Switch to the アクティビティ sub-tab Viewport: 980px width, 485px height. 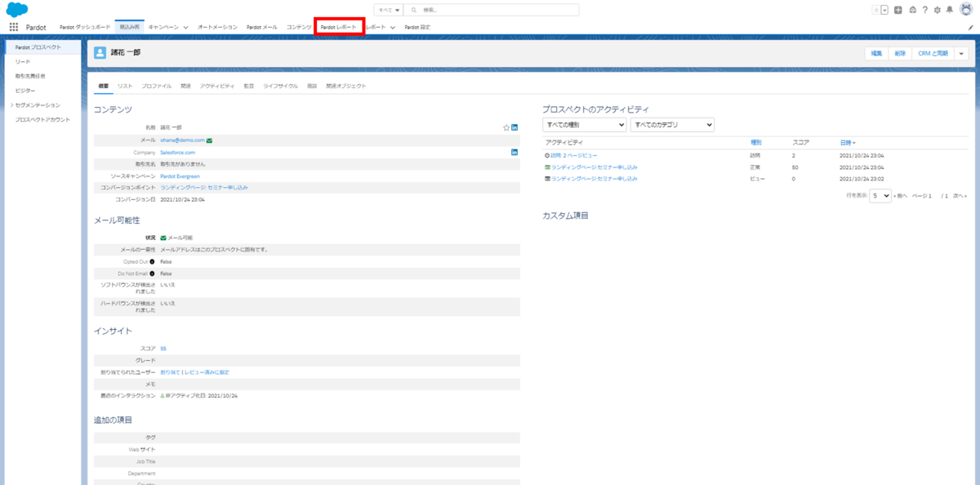tap(217, 86)
